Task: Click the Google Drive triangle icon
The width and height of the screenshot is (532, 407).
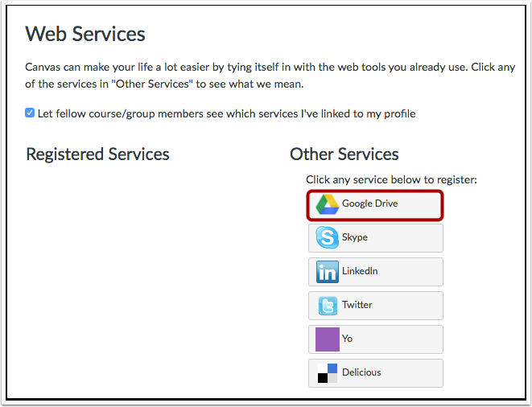Action: pyautogui.click(x=327, y=204)
